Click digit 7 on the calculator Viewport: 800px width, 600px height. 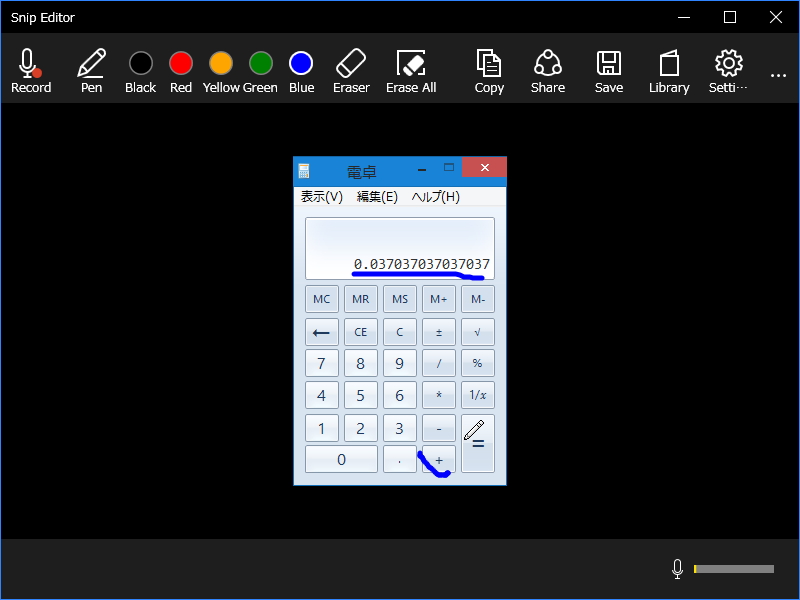click(x=321, y=363)
